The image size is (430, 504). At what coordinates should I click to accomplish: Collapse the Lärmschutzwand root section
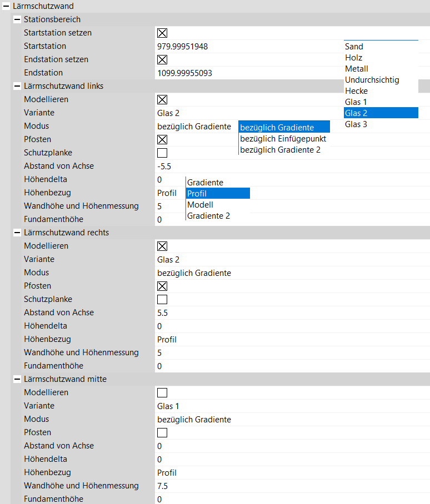click(6, 6)
